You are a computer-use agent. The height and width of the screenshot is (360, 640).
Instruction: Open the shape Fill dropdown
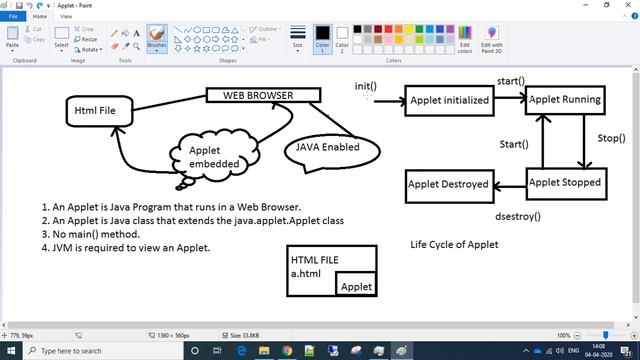click(260, 40)
